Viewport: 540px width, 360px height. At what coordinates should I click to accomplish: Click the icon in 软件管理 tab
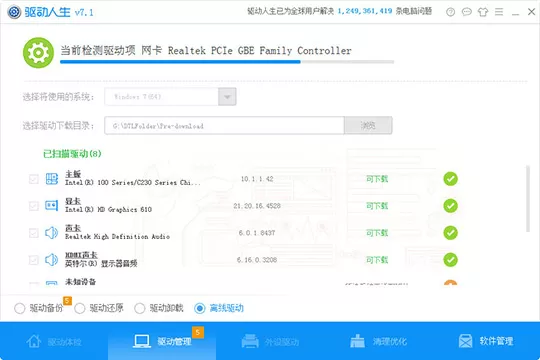point(466,341)
